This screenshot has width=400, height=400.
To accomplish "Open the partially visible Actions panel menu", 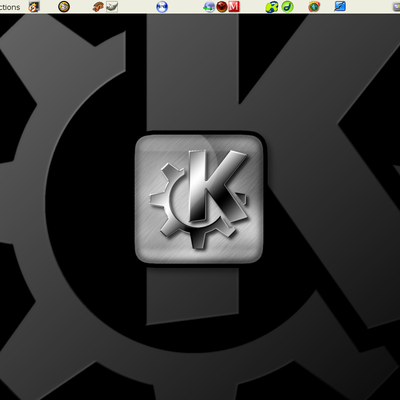I will point(10,7).
